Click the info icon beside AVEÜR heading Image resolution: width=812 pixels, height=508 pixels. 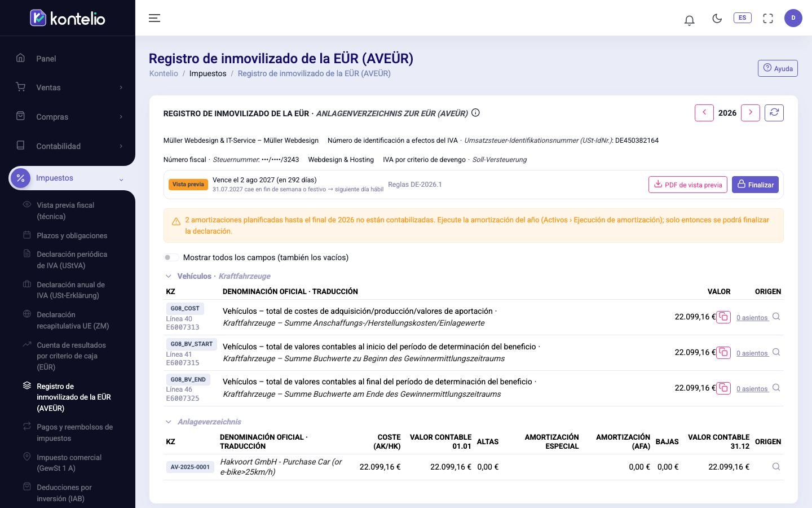[475, 113]
